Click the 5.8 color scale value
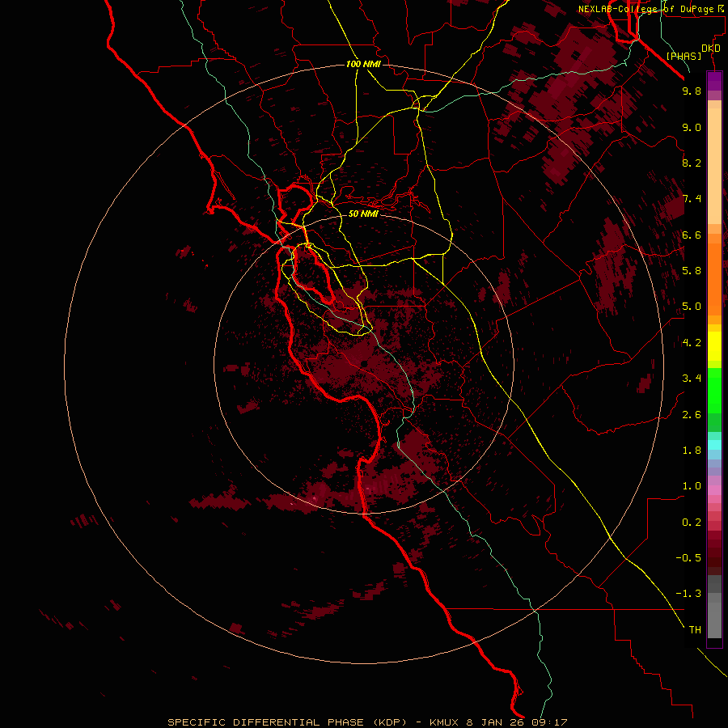The image size is (728, 728). (692, 271)
